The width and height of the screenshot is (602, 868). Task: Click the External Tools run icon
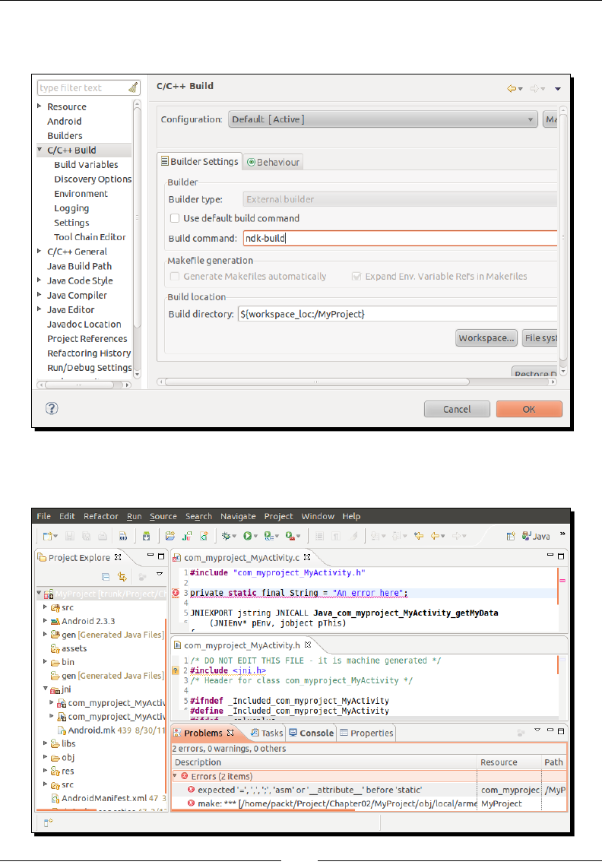point(290,535)
